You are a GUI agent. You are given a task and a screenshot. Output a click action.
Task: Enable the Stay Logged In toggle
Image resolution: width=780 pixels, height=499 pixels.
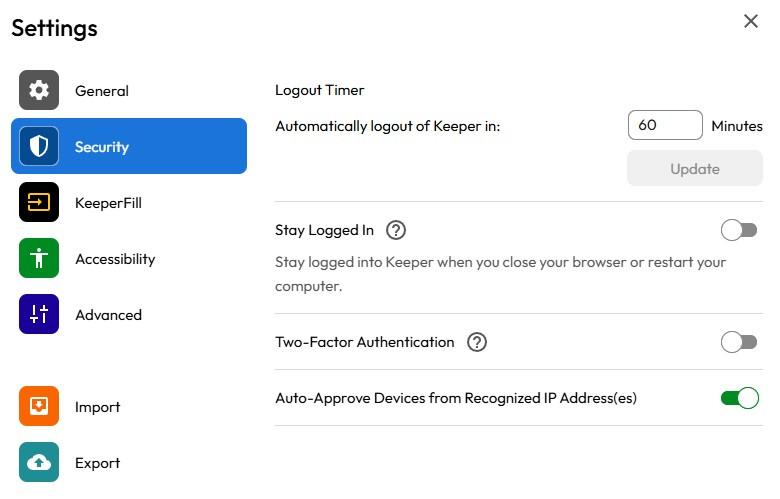pos(739,230)
